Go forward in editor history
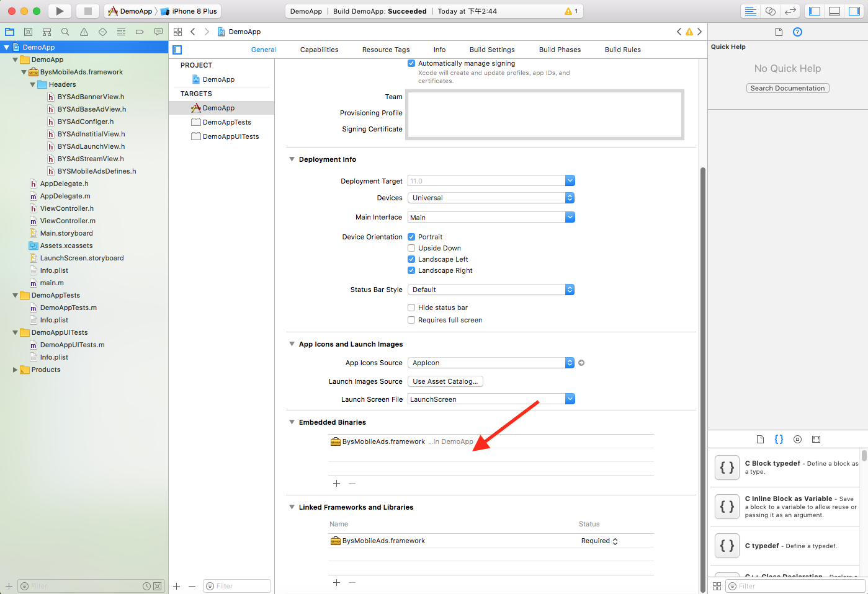Image resolution: width=868 pixels, height=594 pixels. (207, 32)
